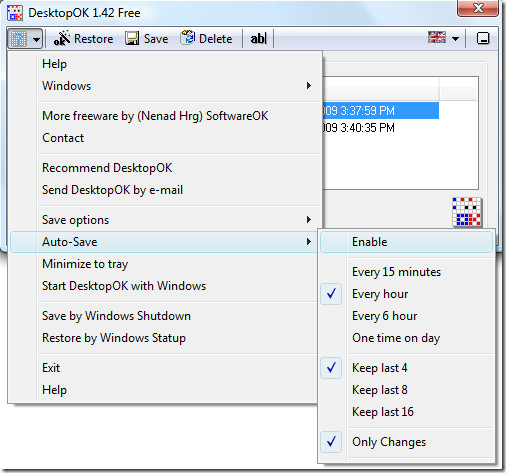Viewport: 506px width, 473px height.
Task: Click the DesktopOK title bar app icon
Action: [x=15, y=13]
